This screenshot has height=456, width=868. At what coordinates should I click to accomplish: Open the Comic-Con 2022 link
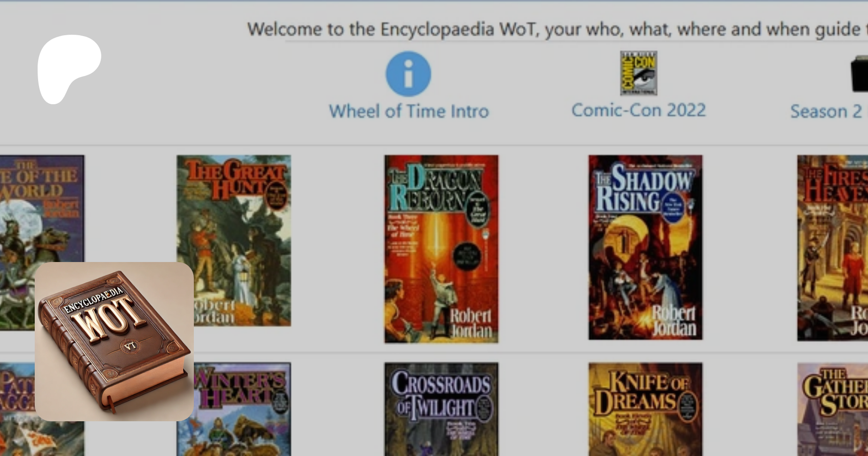tap(638, 111)
